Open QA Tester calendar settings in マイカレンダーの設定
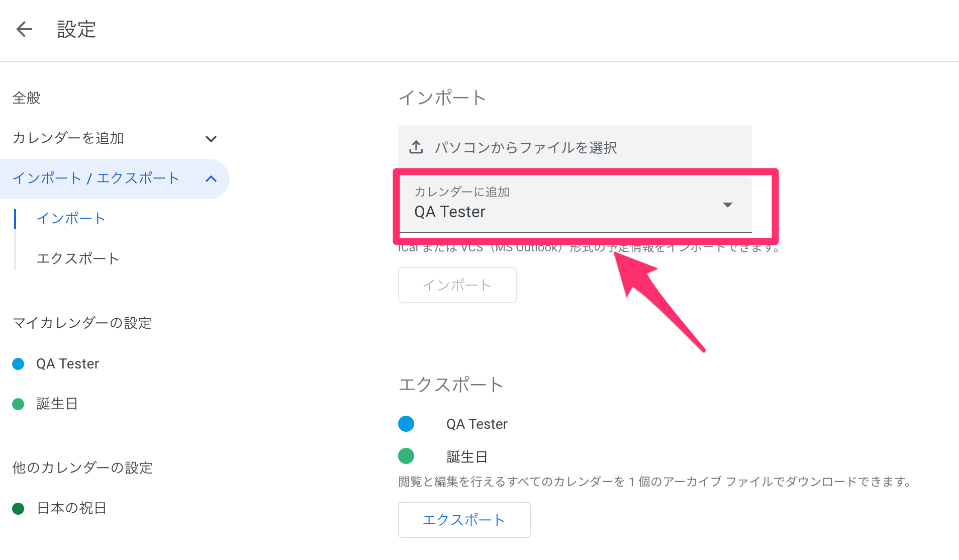Image resolution: width=959 pixels, height=560 pixels. 67,363
